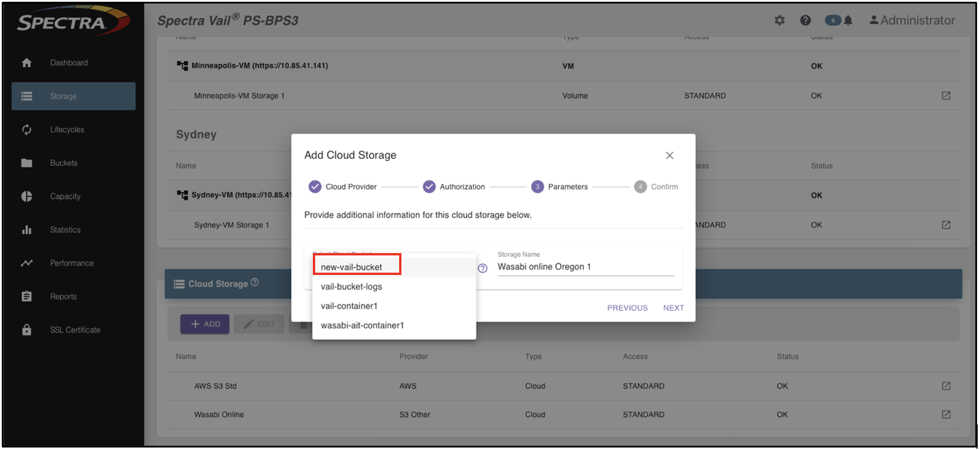This screenshot has width=980, height=451.
Task: Choose vail-container1 option
Action: tap(394, 306)
